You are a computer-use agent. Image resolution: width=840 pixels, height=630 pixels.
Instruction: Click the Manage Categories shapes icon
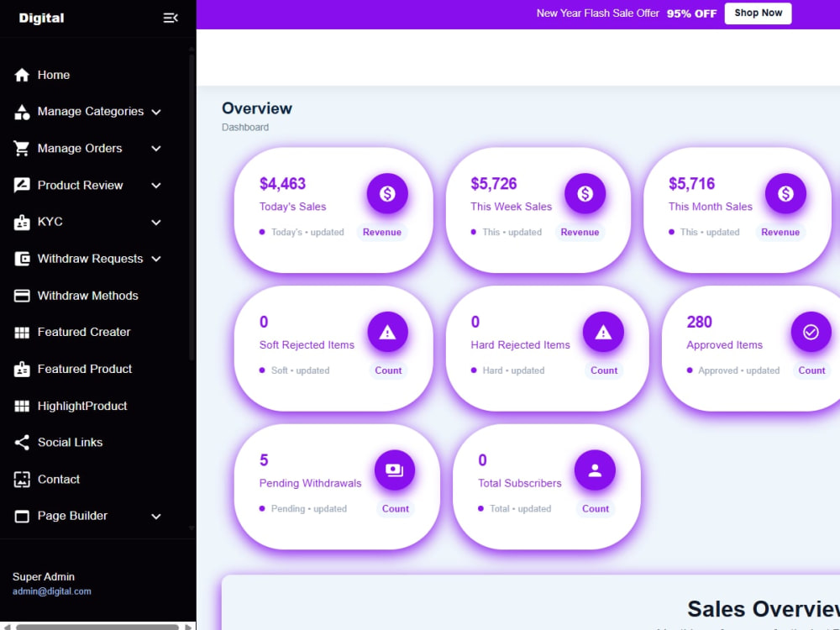click(22, 112)
